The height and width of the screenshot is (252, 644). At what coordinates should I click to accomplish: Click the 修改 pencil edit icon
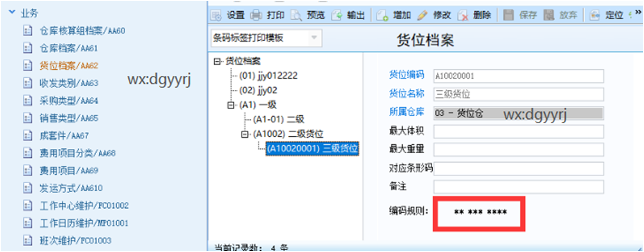(422, 16)
